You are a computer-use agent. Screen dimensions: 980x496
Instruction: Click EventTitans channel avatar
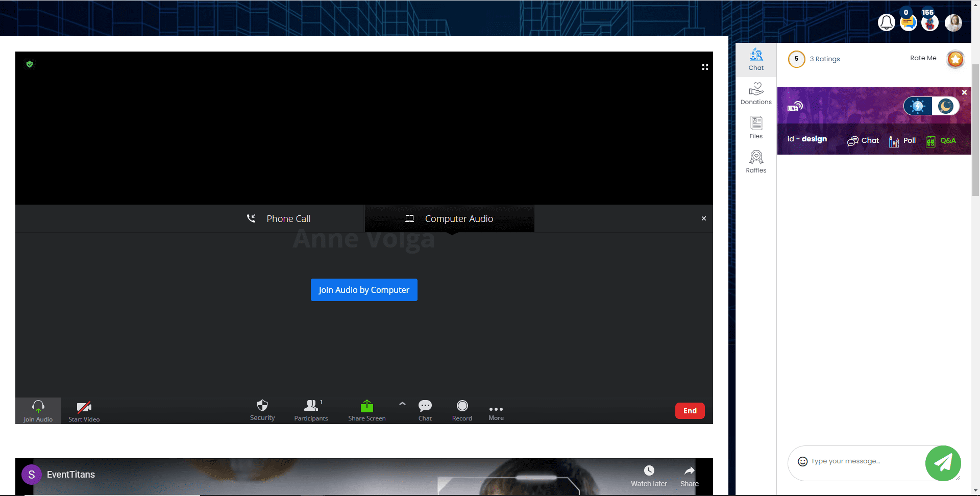[32, 475]
